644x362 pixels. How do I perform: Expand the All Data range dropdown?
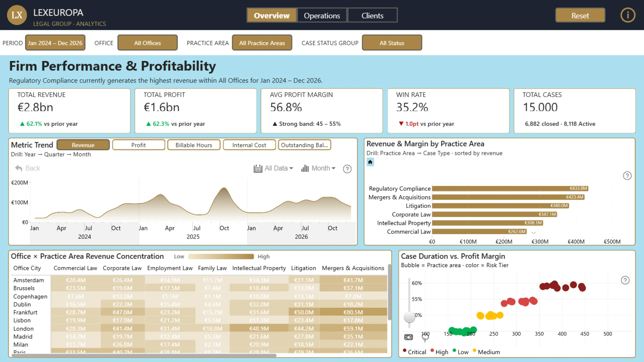[279, 168]
